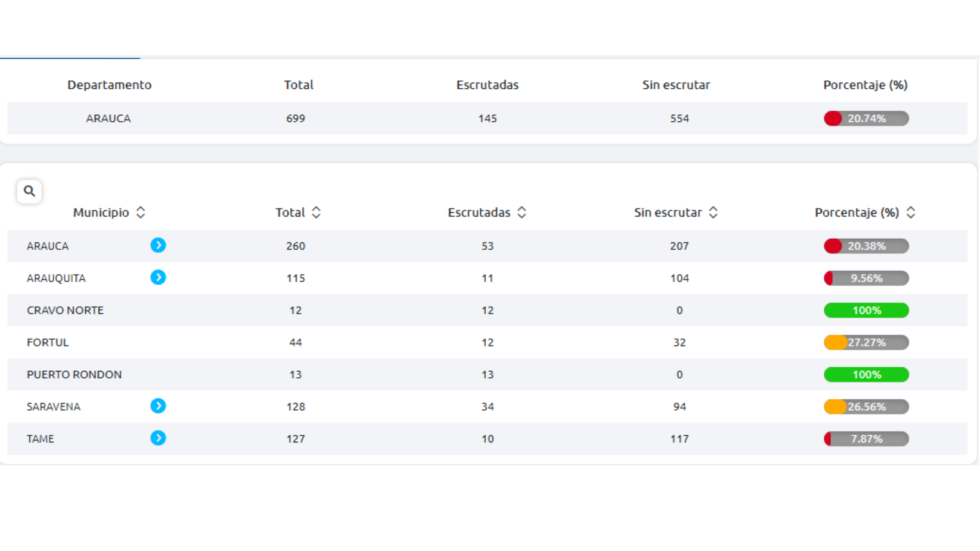The width and height of the screenshot is (980, 551).
Task: Click CRAVO NORTE 100% green progress bar
Action: (866, 310)
